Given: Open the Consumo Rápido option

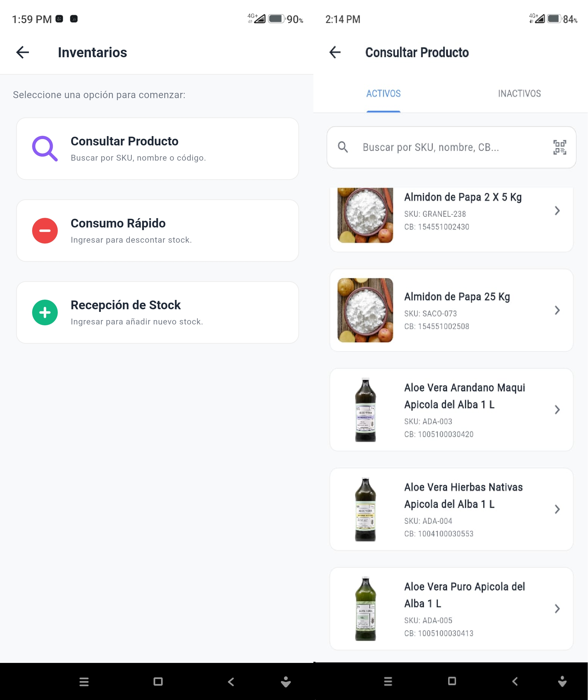Looking at the screenshot, I should coord(157,230).
